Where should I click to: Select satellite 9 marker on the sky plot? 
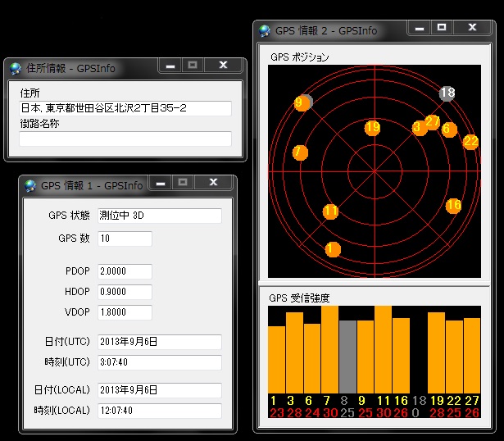click(x=302, y=103)
